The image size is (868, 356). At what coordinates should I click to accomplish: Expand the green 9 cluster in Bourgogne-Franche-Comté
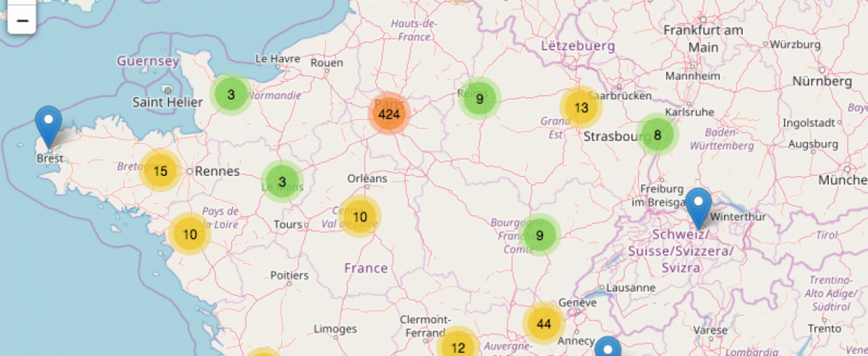[540, 234]
